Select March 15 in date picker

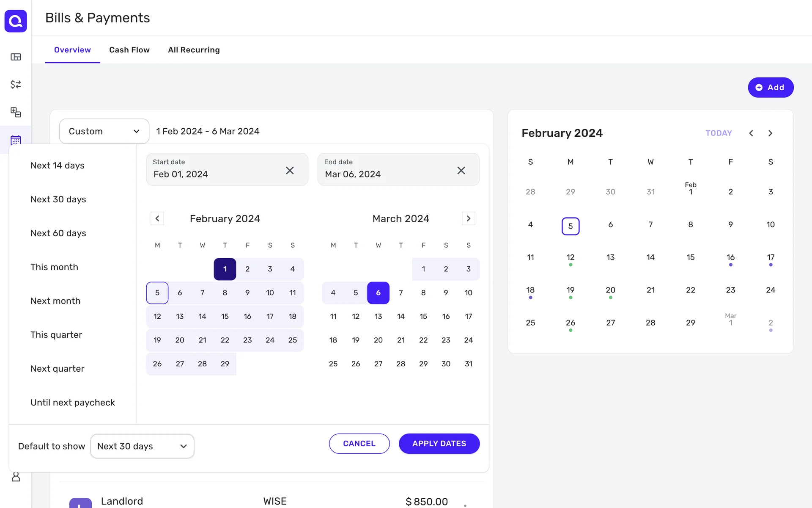[x=423, y=316]
